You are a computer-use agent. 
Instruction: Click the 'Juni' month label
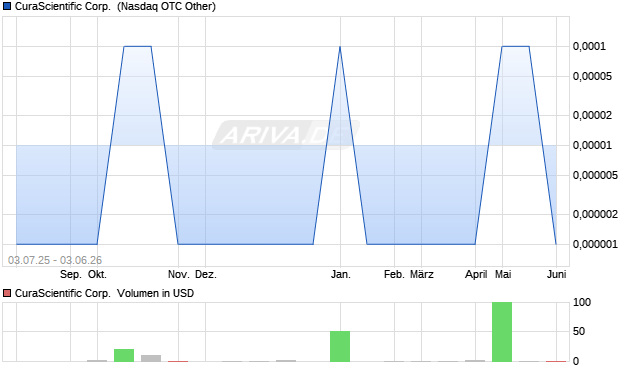(556, 274)
